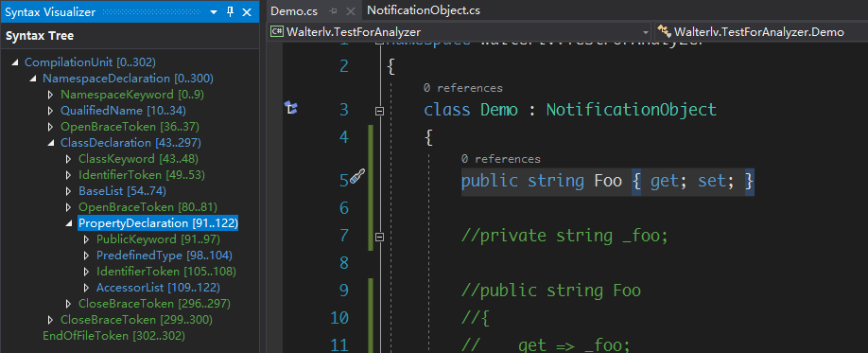
Task: Select PropertyDeclaration [91..122) tree row
Action: tap(158, 223)
